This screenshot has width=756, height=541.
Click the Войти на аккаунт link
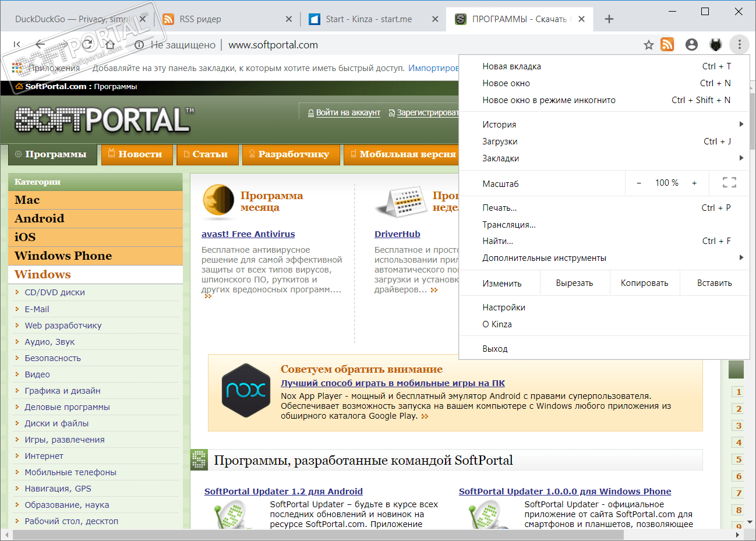click(x=348, y=113)
